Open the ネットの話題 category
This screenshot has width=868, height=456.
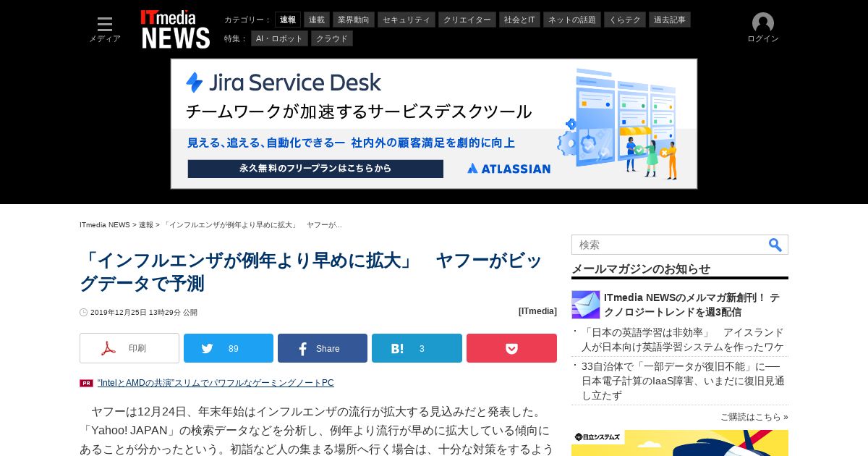pos(572,20)
